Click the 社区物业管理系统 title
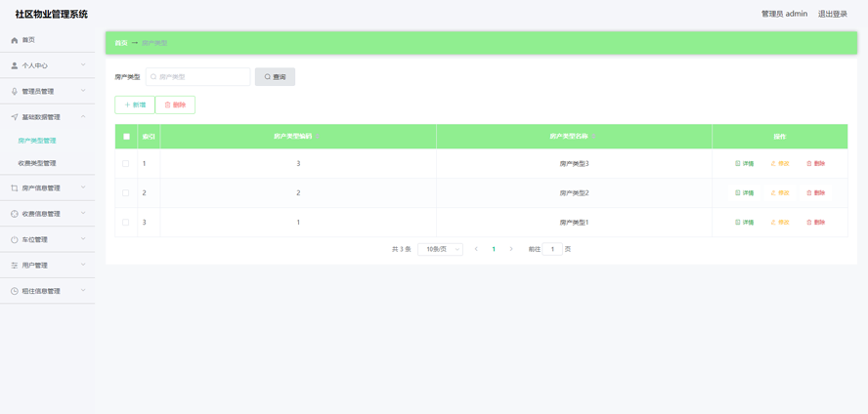This screenshot has width=868, height=414. (52, 15)
